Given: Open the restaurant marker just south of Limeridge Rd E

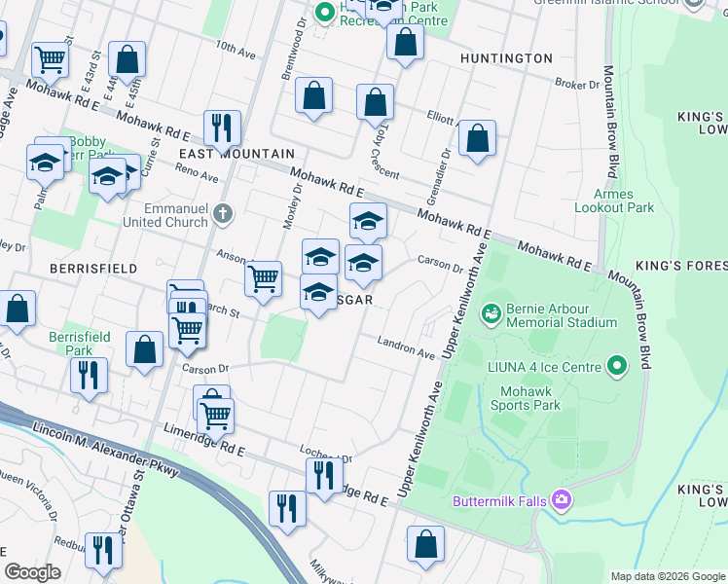Looking at the screenshot, I should [287, 511].
